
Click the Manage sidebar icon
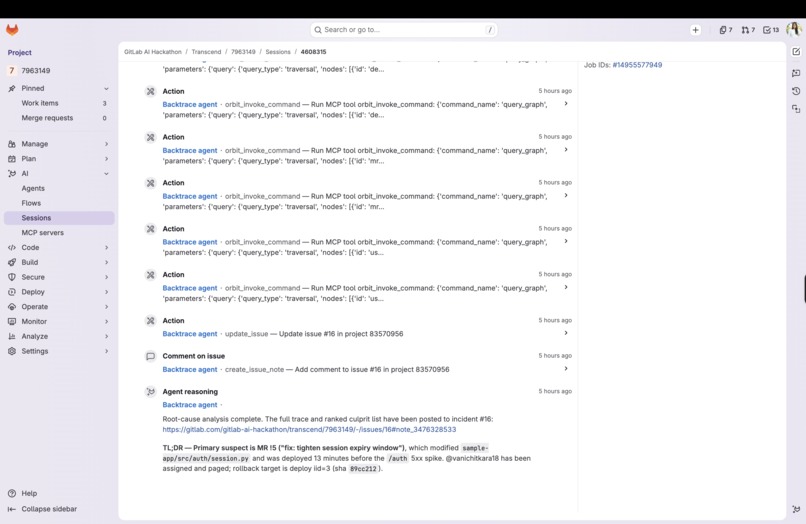click(12, 144)
